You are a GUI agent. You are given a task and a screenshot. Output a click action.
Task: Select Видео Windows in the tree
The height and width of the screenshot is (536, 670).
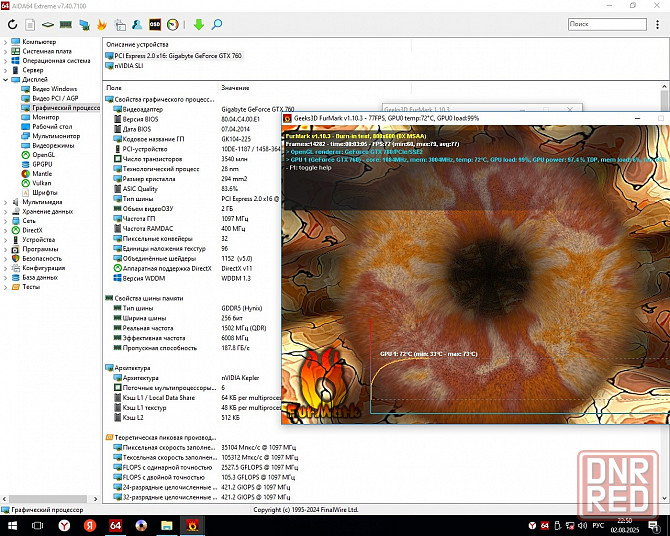click(54, 89)
